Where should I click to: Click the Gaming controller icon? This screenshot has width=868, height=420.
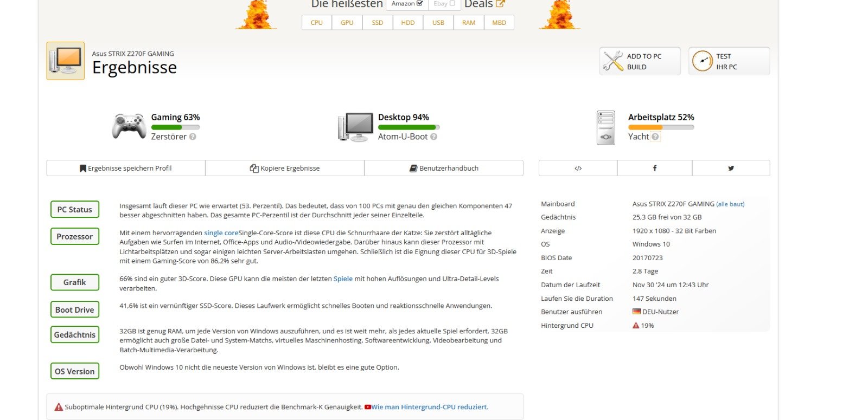pyautogui.click(x=129, y=126)
